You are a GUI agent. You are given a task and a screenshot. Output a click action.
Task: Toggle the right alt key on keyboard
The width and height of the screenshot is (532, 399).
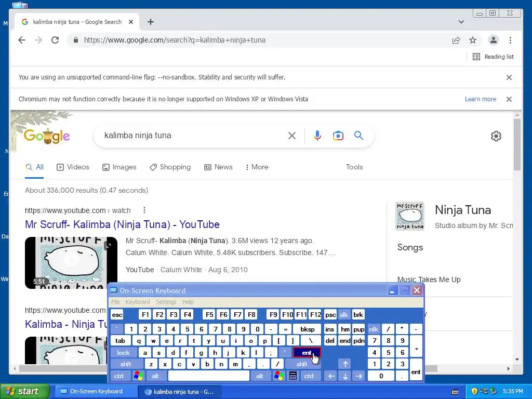point(260,376)
